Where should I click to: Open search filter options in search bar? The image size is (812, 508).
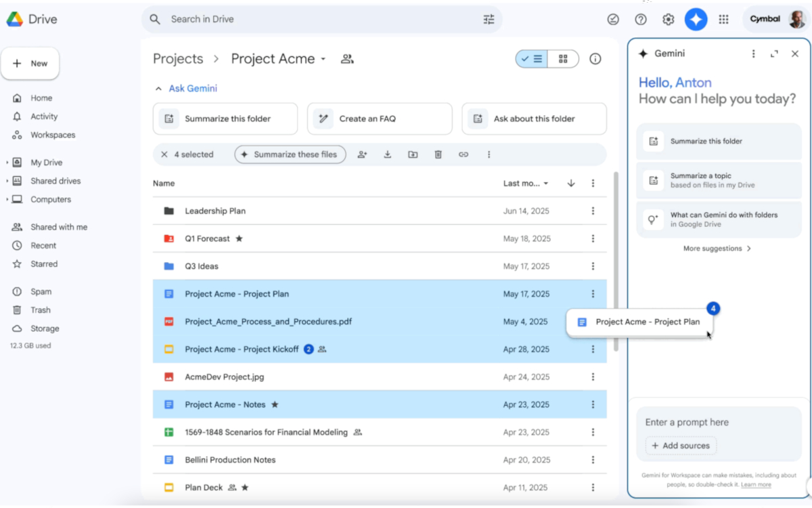(x=489, y=20)
